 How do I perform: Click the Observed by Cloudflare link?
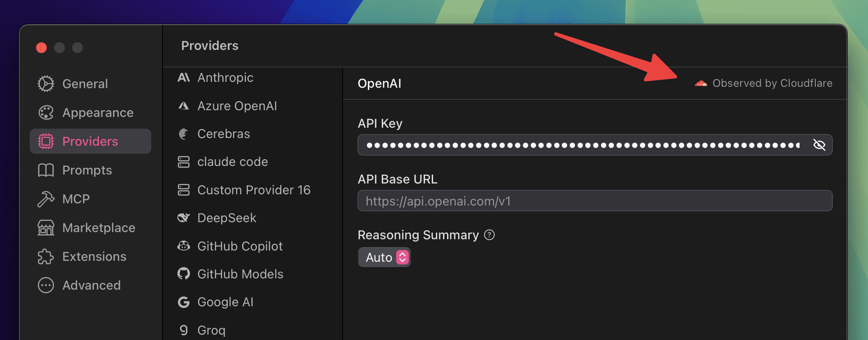pos(764,83)
